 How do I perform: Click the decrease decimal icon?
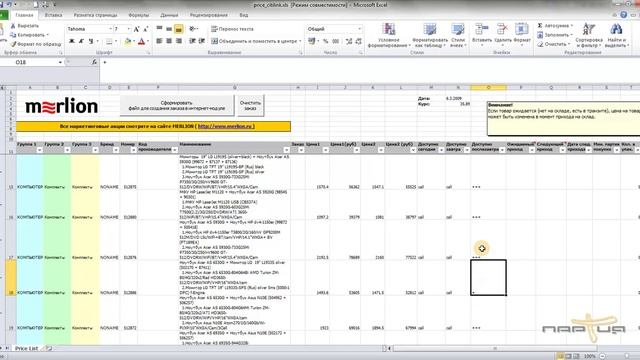pyautogui.click(x=359, y=41)
